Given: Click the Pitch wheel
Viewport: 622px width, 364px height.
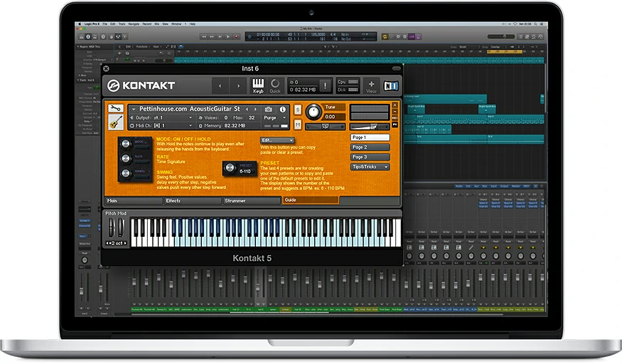Looking at the screenshot, I should [112, 228].
